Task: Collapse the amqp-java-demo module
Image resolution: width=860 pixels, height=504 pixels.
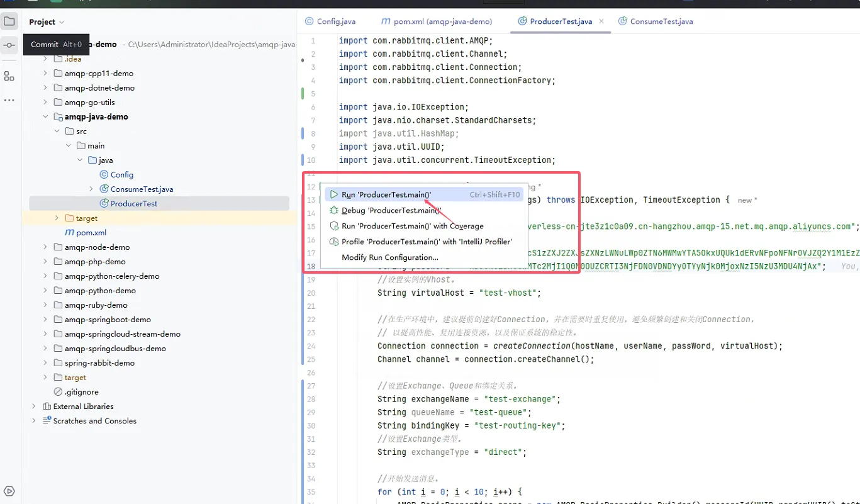Action: (45, 117)
